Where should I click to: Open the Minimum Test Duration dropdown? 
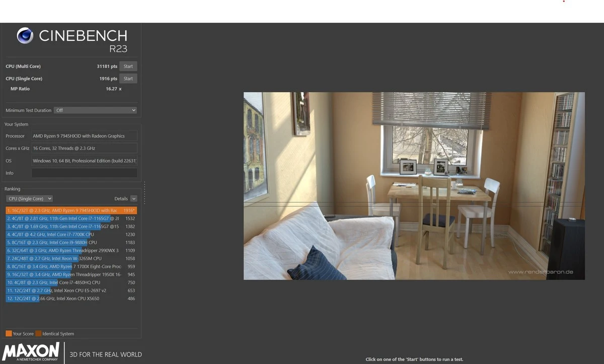coord(96,110)
